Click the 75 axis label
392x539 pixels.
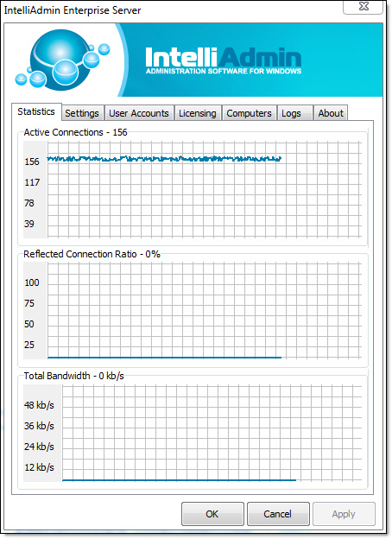pyautogui.click(x=29, y=303)
